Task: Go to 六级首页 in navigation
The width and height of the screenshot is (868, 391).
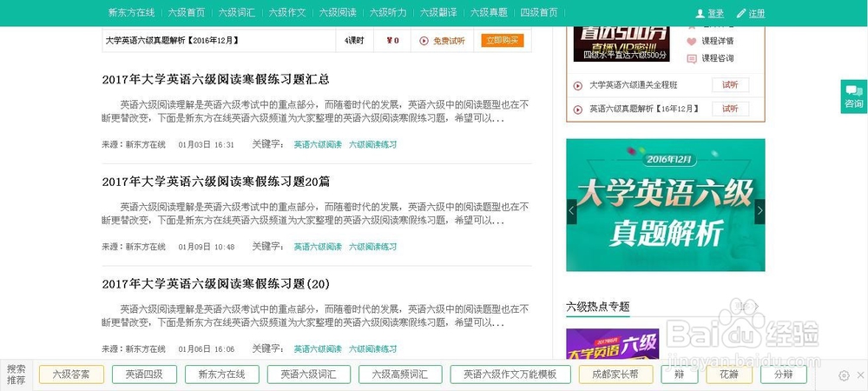Action: [x=187, y=13]
